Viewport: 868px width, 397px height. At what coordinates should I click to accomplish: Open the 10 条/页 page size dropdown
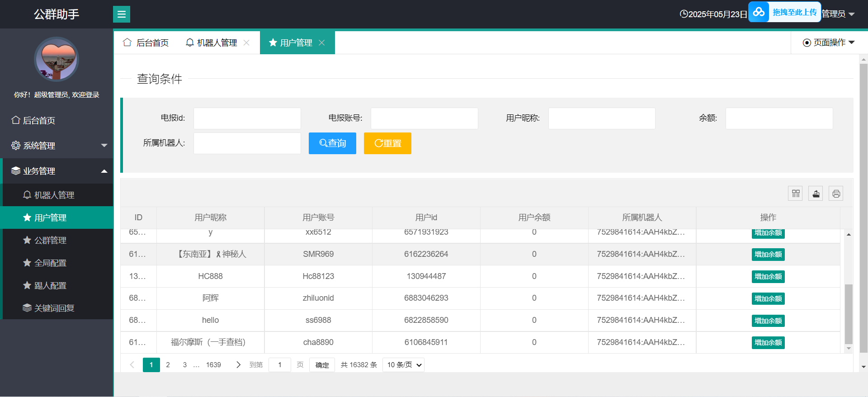(403, 365)
